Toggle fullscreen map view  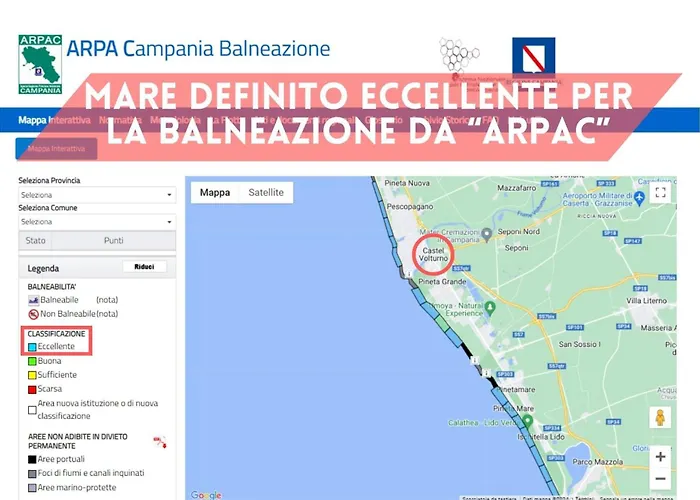(660, 192)
